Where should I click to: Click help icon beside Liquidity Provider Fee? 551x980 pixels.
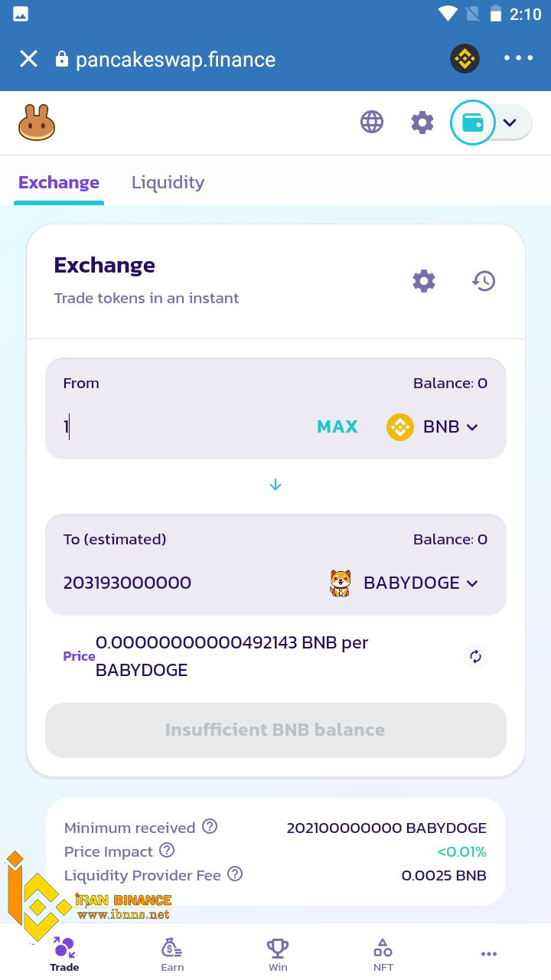point(235,874)
